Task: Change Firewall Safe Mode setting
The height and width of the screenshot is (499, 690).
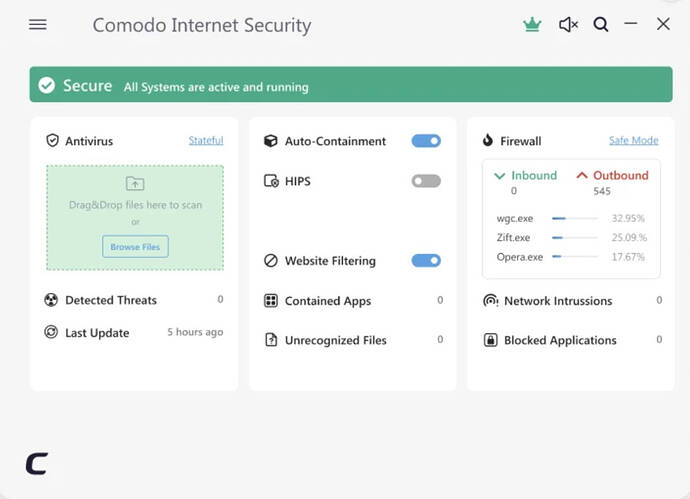Action: click(633, 141)
